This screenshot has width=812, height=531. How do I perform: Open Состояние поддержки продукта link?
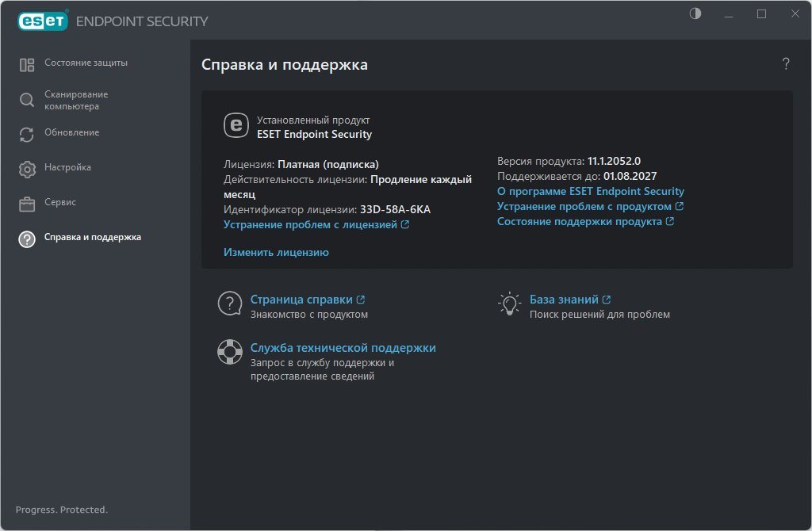coord(580,222)
